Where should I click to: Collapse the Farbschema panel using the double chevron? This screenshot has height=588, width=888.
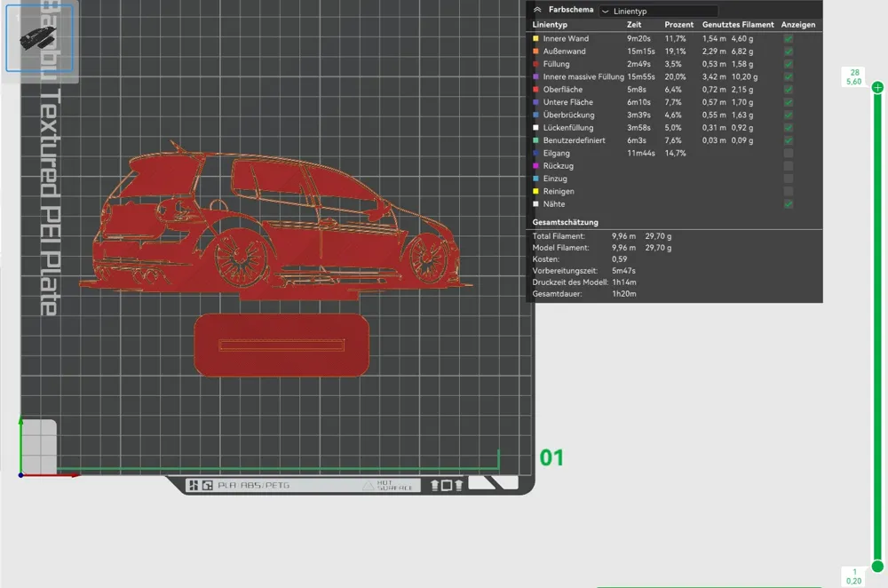click(538, 9)
